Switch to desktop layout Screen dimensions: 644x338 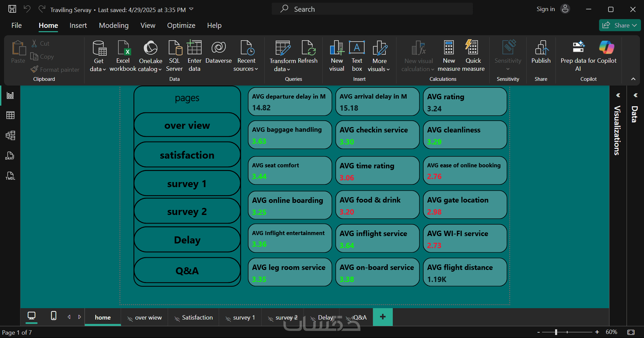tap(32, 316)
